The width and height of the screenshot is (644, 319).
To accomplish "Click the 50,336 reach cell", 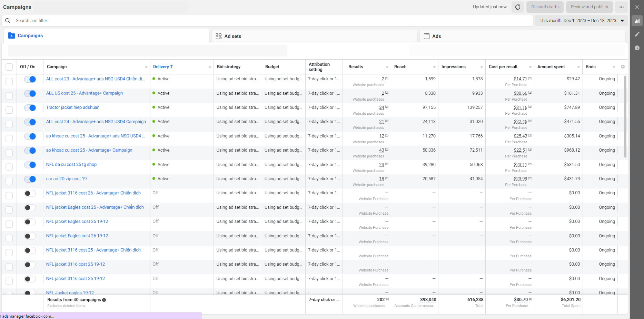I will coord(429,150).
